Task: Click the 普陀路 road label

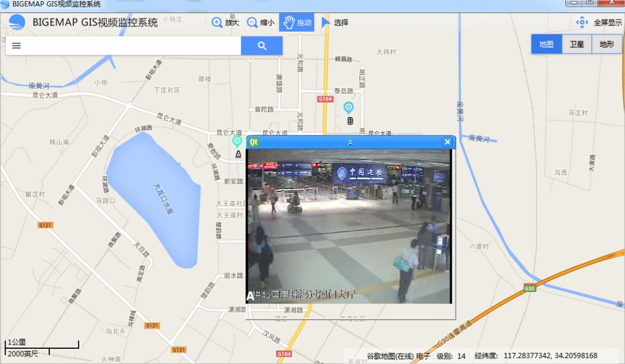Action: tap(264, 109)
